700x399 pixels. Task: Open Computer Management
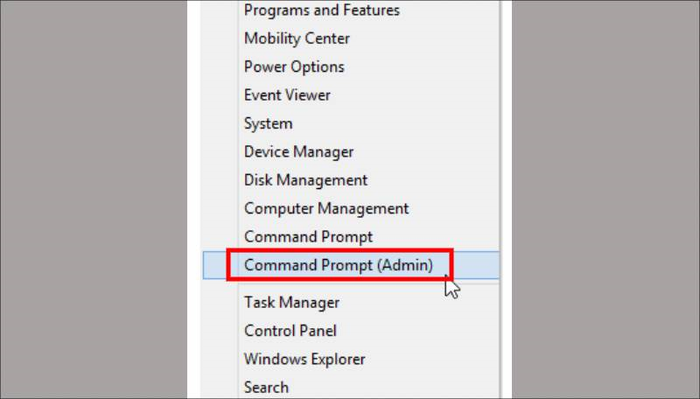tap(326, 209)
